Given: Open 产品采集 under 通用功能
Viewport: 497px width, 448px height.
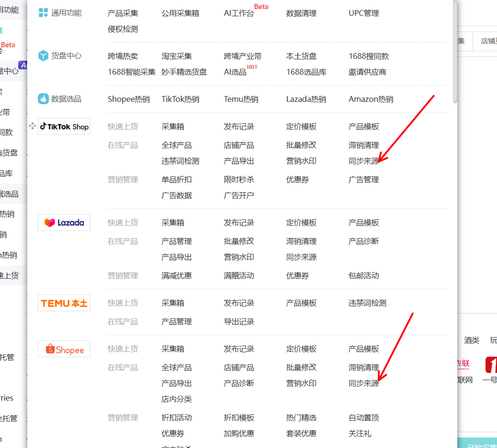Looking at the screenshot, I should click(x=123, y=13).
